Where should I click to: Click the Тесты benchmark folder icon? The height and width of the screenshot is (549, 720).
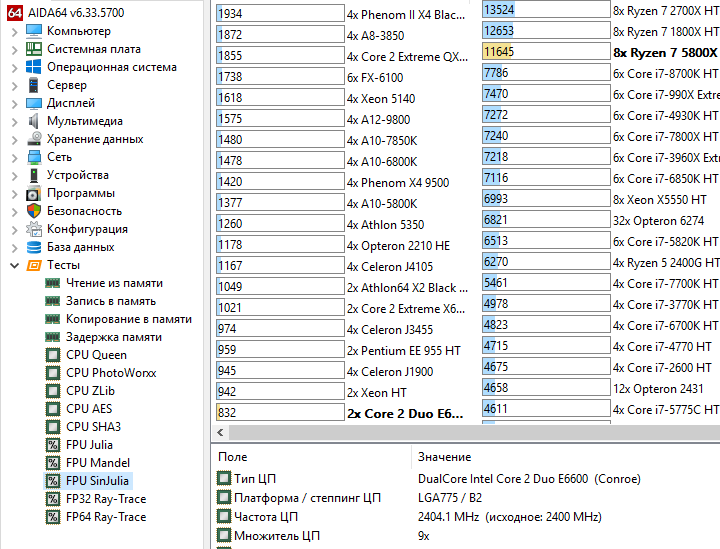34,265
